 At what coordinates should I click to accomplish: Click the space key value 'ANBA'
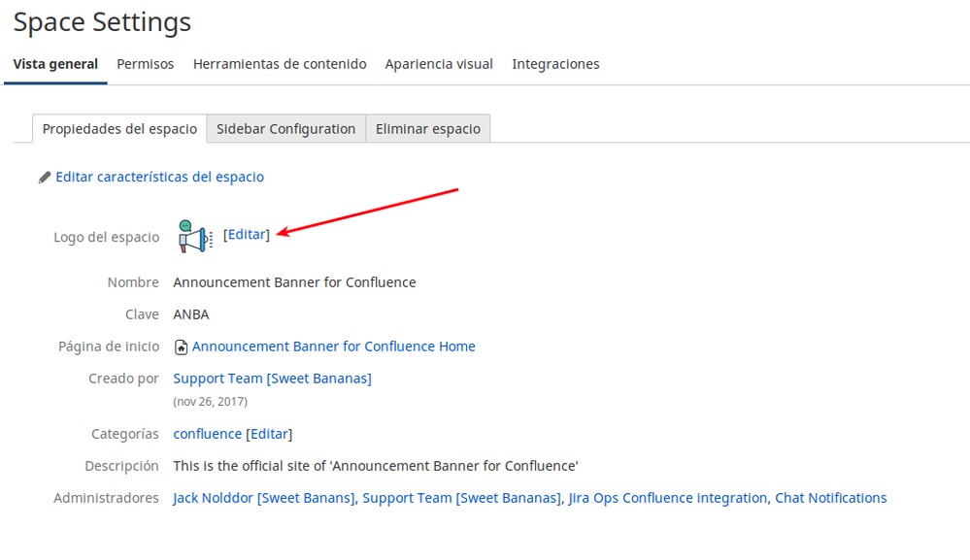[191, 314]
